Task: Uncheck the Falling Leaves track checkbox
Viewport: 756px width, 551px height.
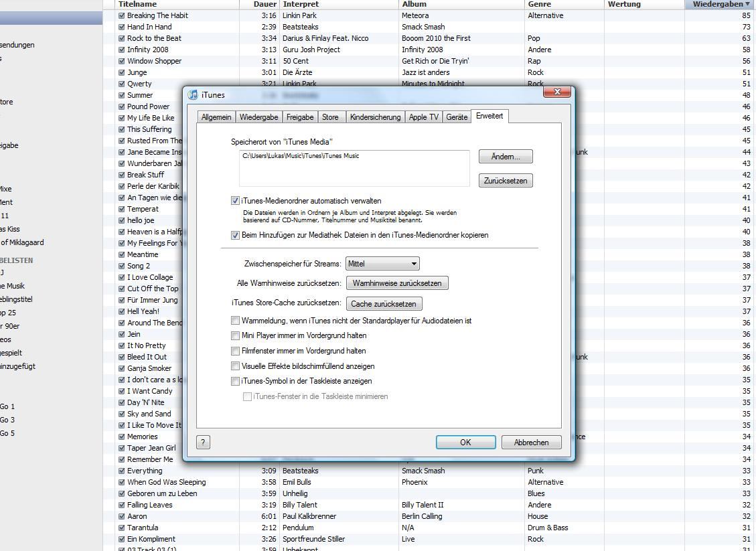Action: click(121, 505)
